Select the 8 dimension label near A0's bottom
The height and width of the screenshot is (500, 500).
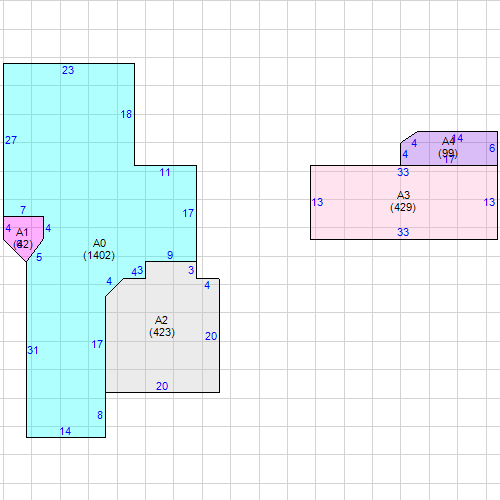[x=100, y=415]
